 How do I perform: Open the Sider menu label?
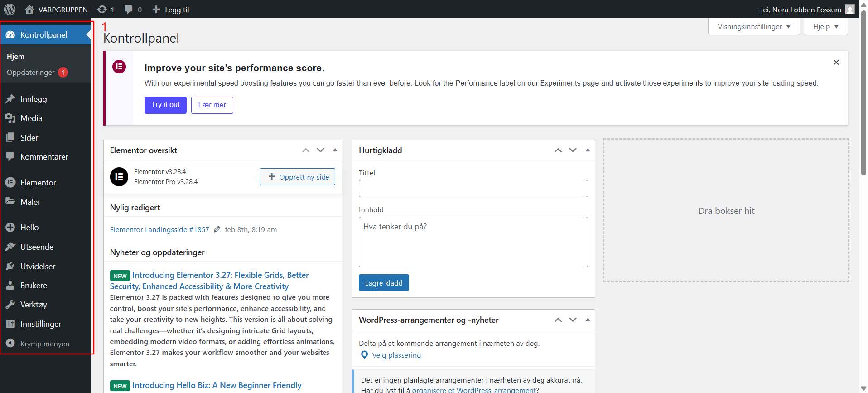coord(29,137)
